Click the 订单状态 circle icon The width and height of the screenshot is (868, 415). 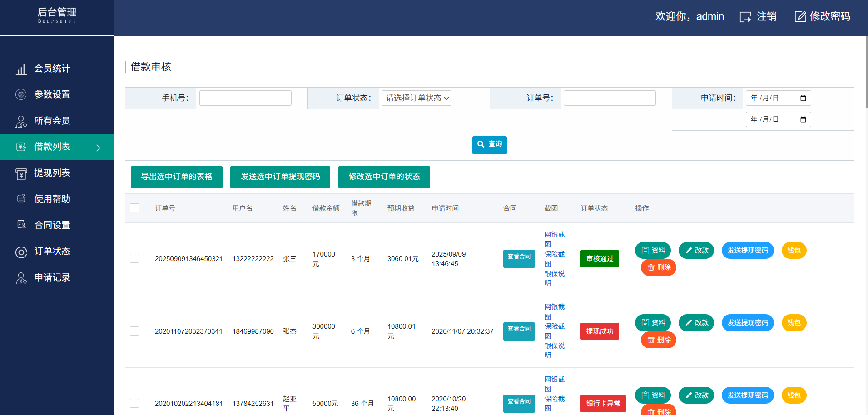(21, 252)
